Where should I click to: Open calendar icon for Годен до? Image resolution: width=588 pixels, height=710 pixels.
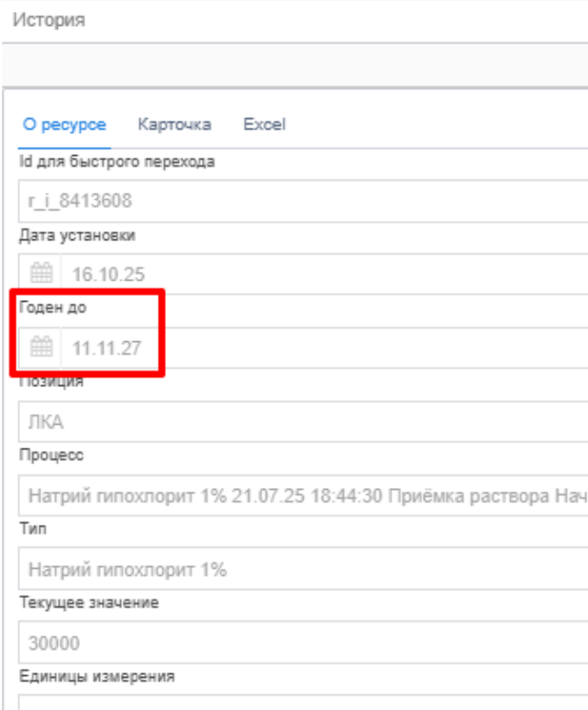pyautogui.click(x=41, y=347)
